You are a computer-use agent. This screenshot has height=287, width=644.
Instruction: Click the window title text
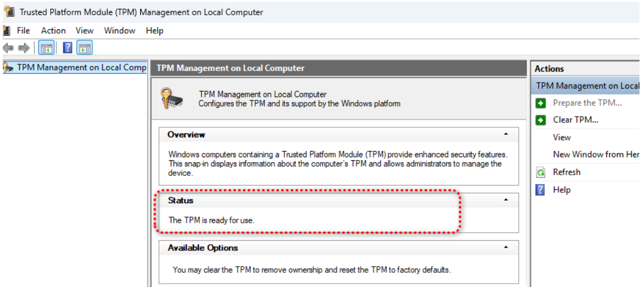coord(141,12)
